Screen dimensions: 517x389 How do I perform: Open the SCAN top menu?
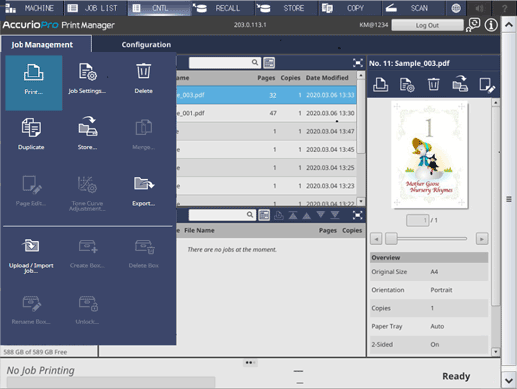[x=413, y=8]
